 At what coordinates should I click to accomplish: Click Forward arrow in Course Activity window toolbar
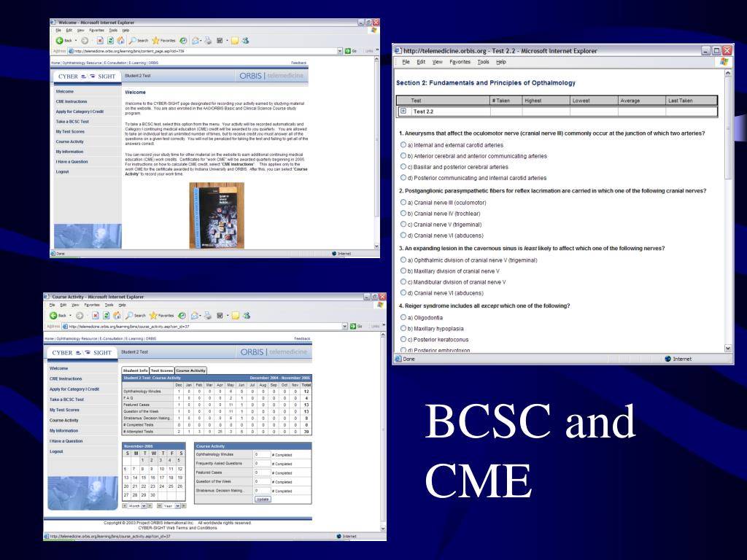point(80,316)
